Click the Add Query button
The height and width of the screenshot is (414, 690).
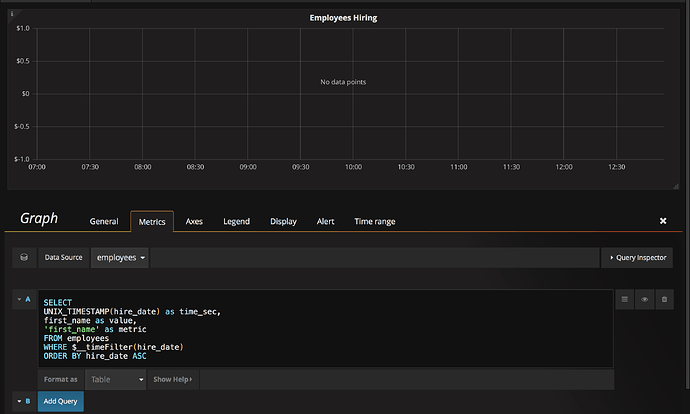tap(61, 401)
